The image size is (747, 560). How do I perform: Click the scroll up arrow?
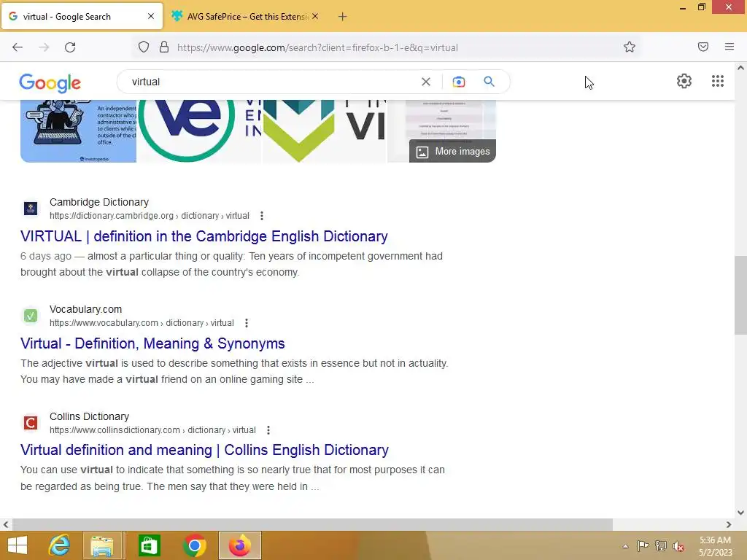coord(740,68)
